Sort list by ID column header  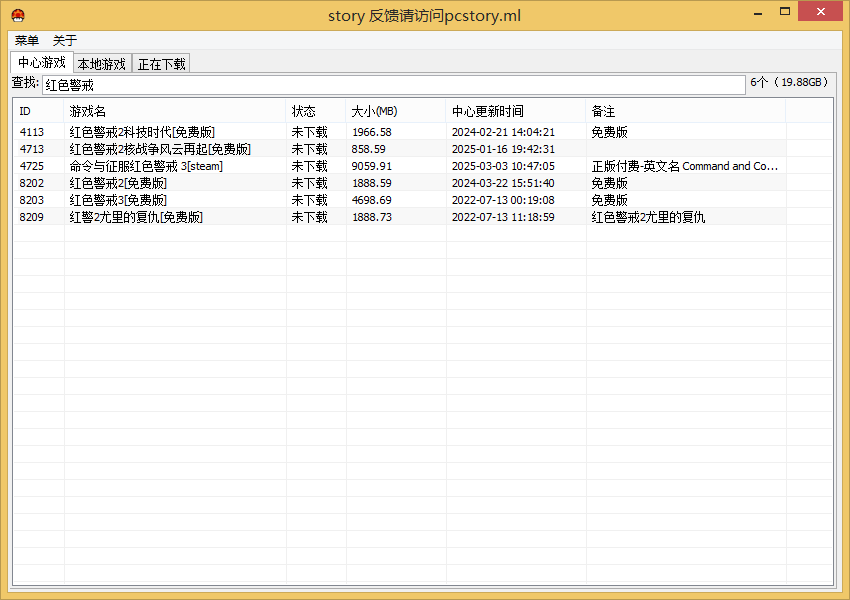(38, 111)
